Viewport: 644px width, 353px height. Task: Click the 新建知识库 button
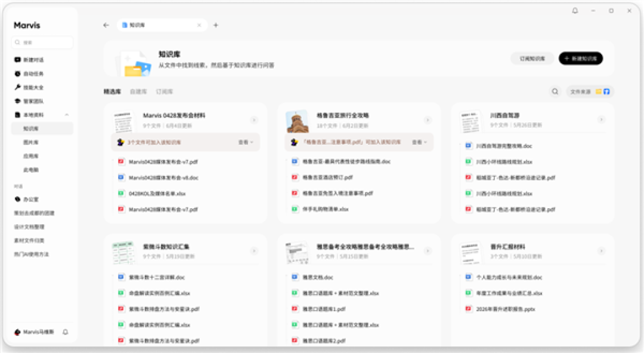581,58
